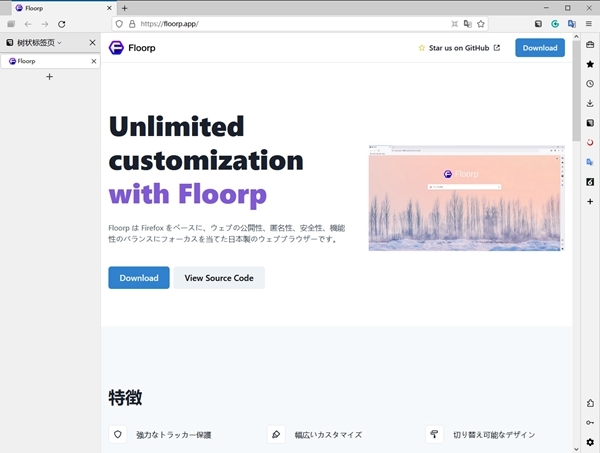600x453 pixels.
Task: Click the Floorp browser screenshot image
Action: tap(466, 198)
